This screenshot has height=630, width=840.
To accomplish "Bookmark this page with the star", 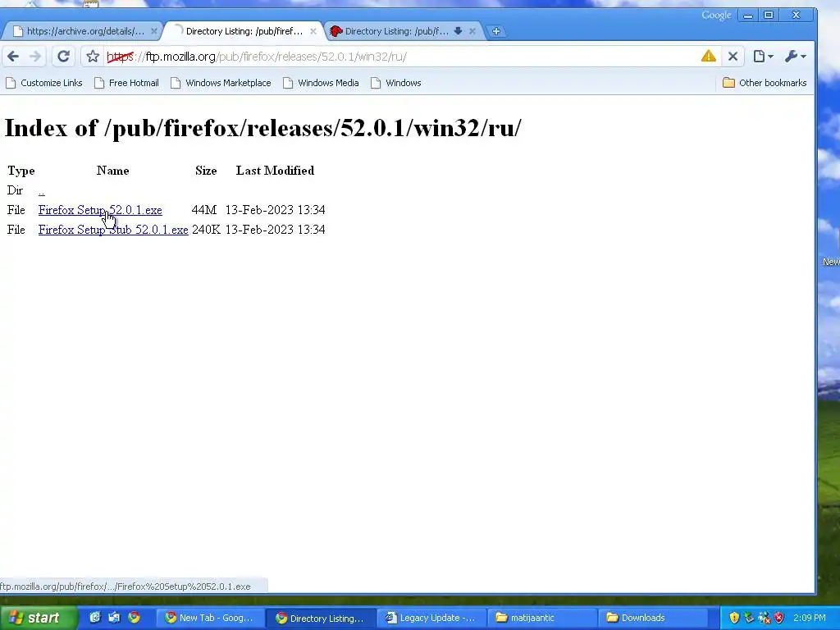I will click(x=93, y=57).
